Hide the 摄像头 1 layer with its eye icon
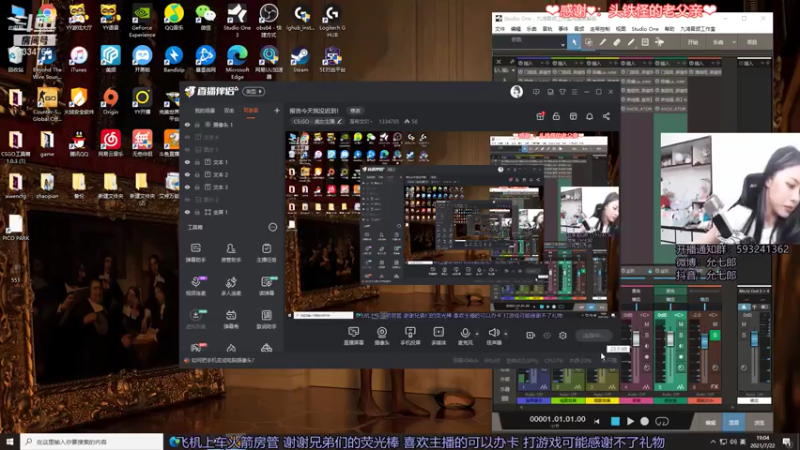Viewport: 800px width, 450px height. [187, 124]
